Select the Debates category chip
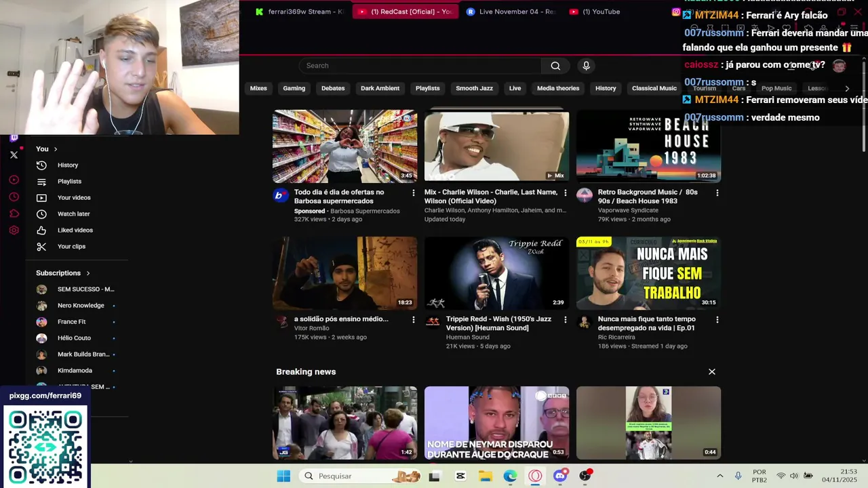Viewport: 868px width, 488px height. tap(333, 88)
